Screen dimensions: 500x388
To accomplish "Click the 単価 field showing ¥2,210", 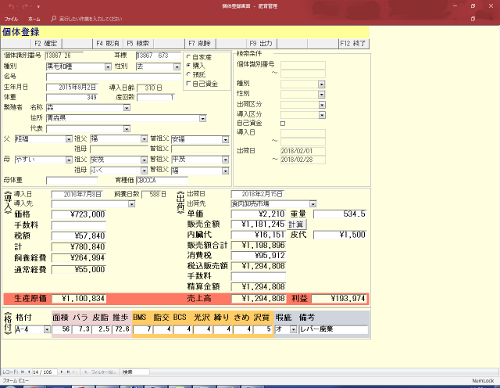I will pyautogui.click(x=258, y=214).
